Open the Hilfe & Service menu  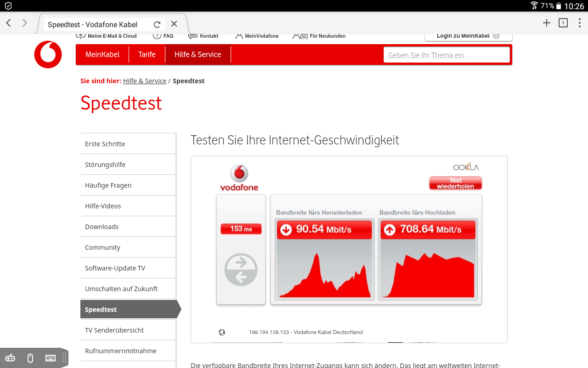tap(198, 54)
